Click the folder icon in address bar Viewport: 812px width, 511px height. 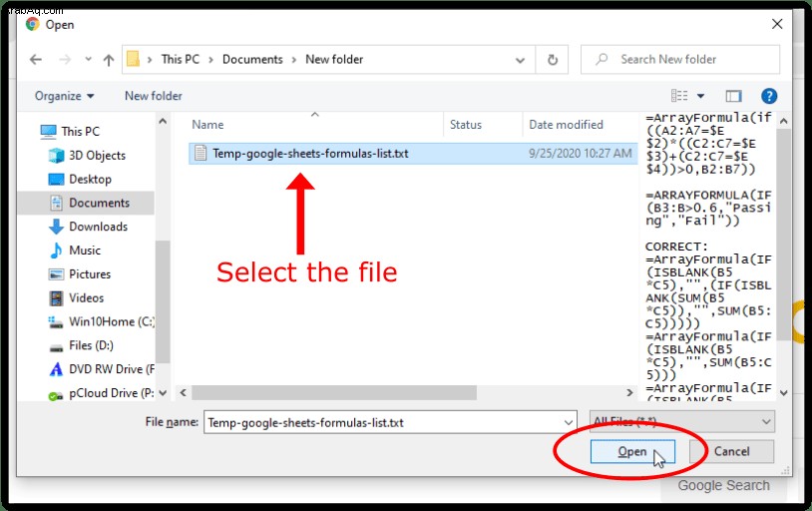(133, 59)
